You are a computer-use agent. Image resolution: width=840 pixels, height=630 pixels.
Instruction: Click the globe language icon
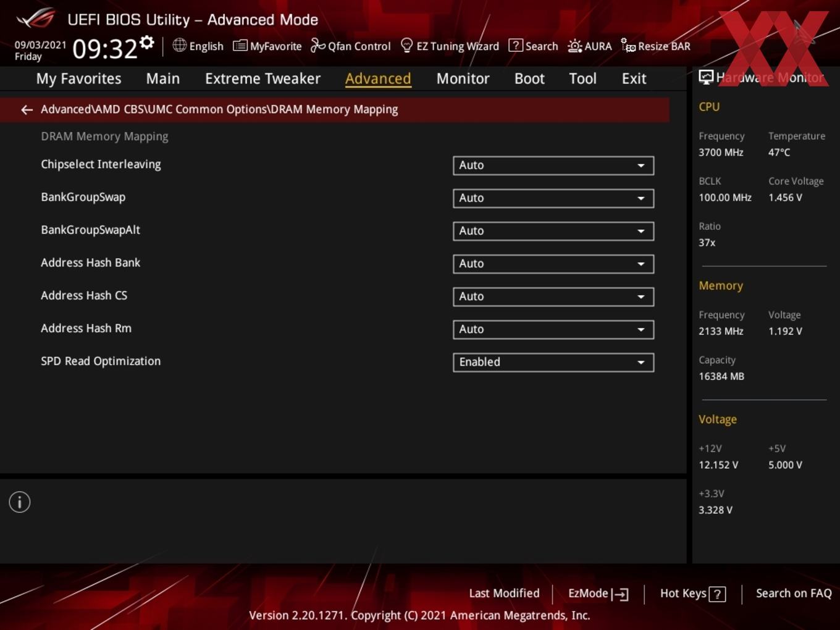[x=179, y=45]
